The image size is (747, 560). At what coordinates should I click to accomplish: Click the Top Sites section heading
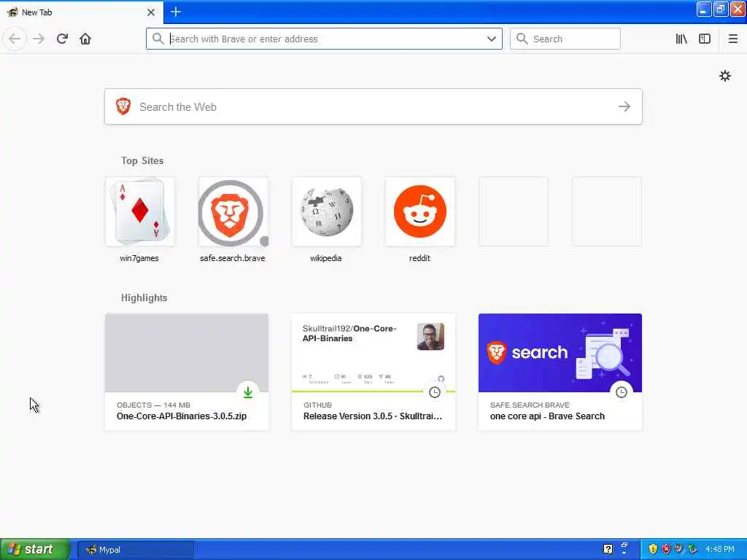pos(142,161)
